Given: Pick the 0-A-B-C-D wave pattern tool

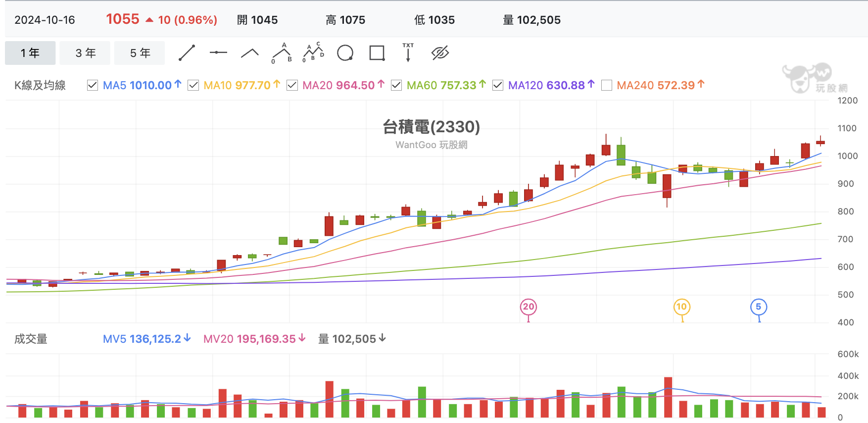Looking at the screenshot, I should (x=313, y=53).
